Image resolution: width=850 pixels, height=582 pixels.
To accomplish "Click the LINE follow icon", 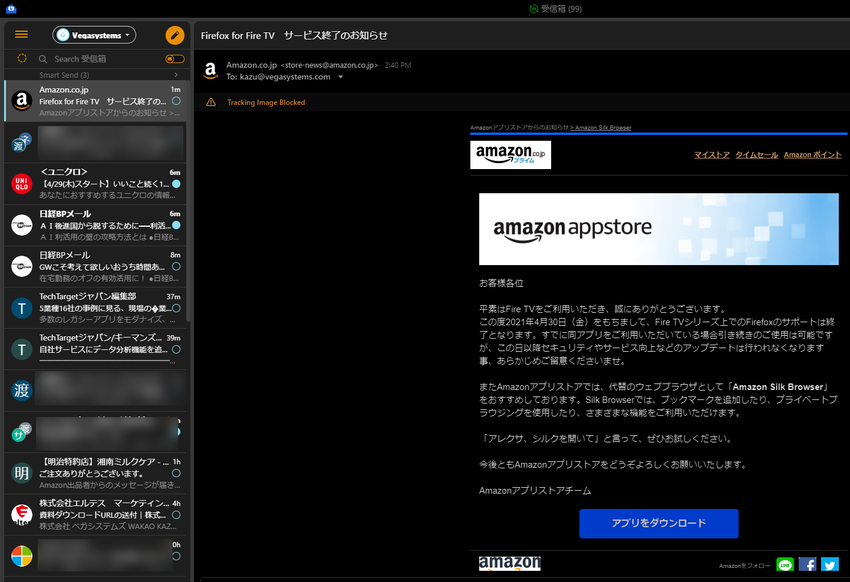I will pos(785,565).
